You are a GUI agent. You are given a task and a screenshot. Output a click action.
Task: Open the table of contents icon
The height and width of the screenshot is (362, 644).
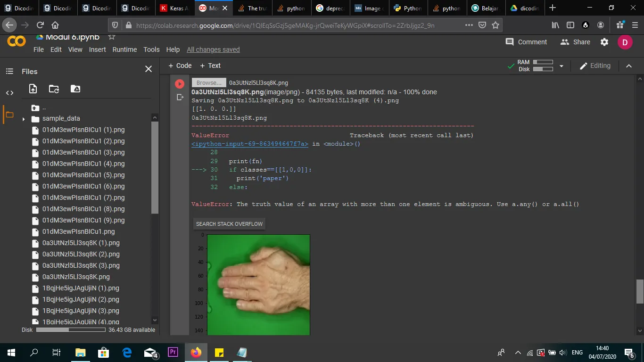pyautogui.click(x=9, y=71)
